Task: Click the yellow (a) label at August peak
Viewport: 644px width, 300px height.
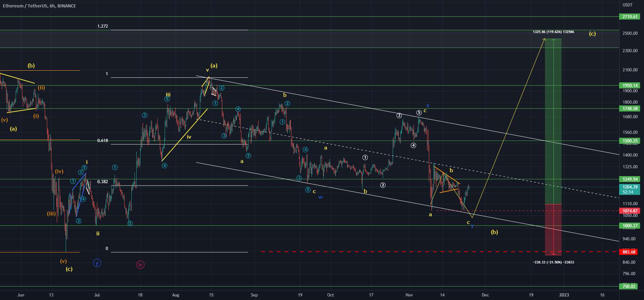Action: (214, 66)
